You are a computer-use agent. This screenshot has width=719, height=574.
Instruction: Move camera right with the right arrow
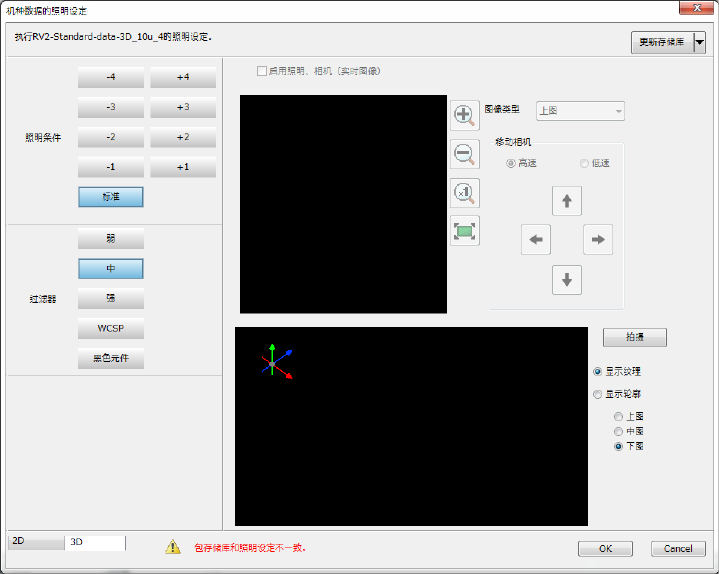pyautogui.click(x=597, y=239)
